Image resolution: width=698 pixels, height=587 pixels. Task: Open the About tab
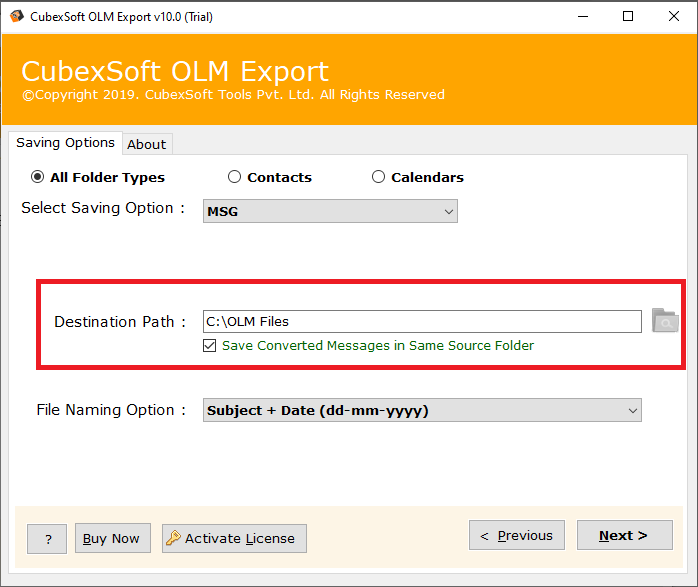pos(147,144)
